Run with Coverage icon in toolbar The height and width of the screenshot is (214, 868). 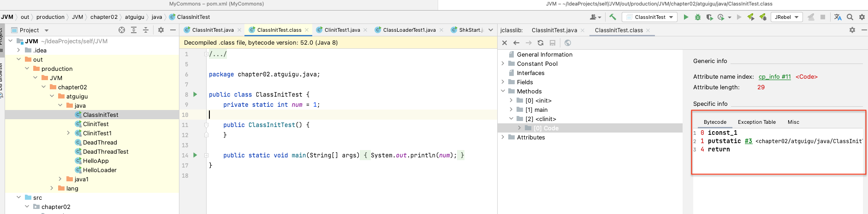(710, 17)
